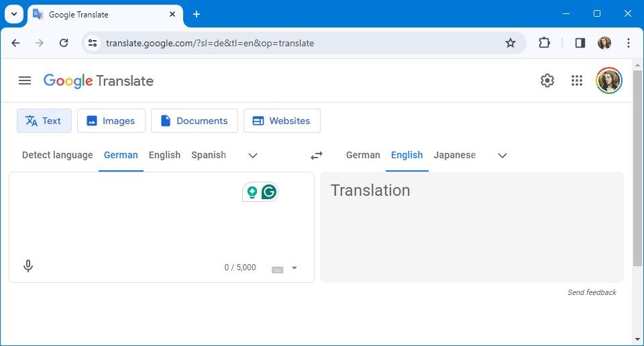Expand more target languages list
This screenshot has height=346, width=644.
point(502,156)
